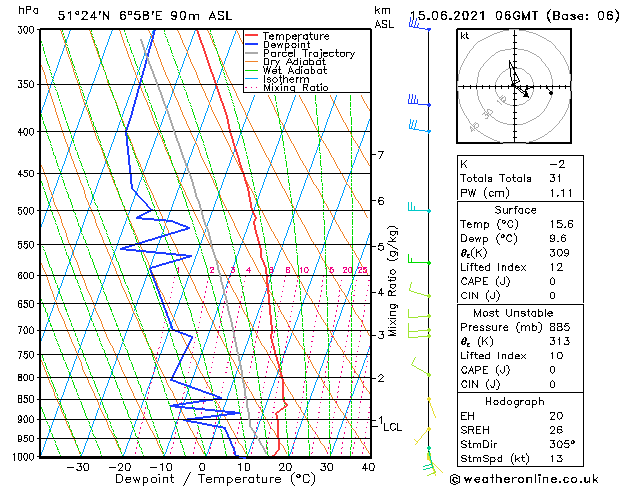Image resolution: width=629 pixels, height=486 pixels.
Task: Click the 'Most Unstable' section heading
Action: [513, 313]
